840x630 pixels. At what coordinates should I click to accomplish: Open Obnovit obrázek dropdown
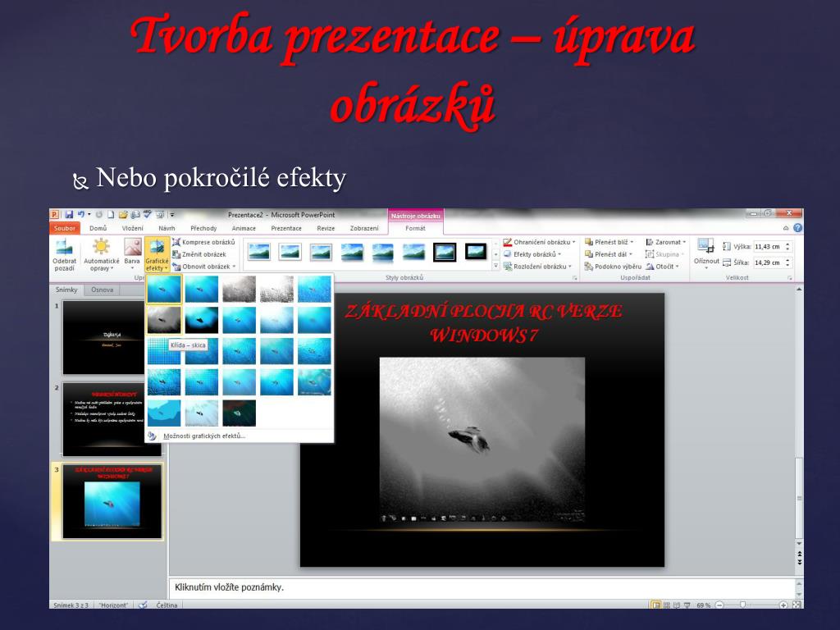tap(204, 267)
